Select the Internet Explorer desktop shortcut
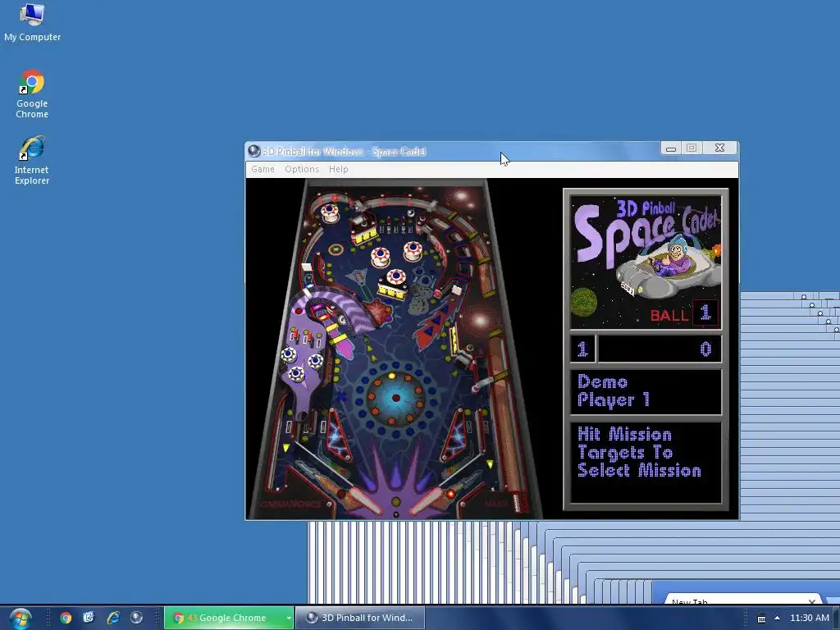840x630 pixels. click(x=32, y=160)
